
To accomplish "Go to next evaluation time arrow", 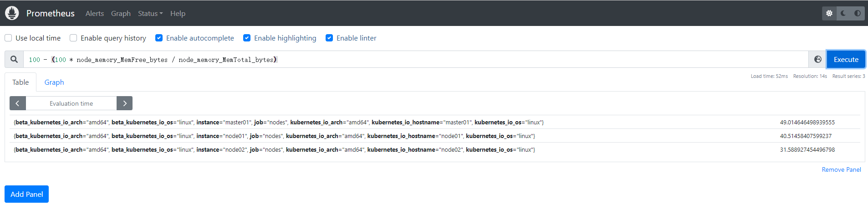I will click(x=124, y=103).
